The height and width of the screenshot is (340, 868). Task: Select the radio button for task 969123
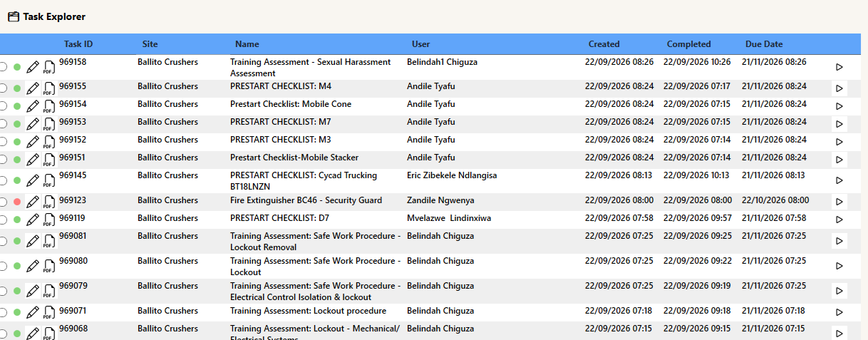pyautogui.click(x=3, y=202)
